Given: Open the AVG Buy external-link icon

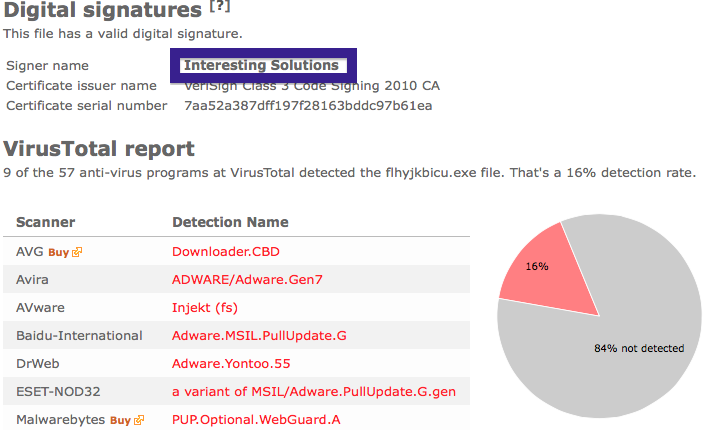Looking at the screenshot, I should click(77, 252).
